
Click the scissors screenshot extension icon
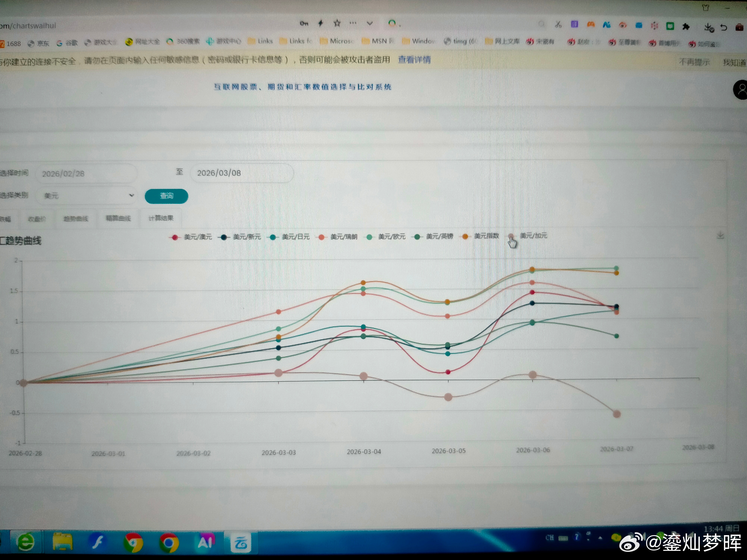click(558, 24)
